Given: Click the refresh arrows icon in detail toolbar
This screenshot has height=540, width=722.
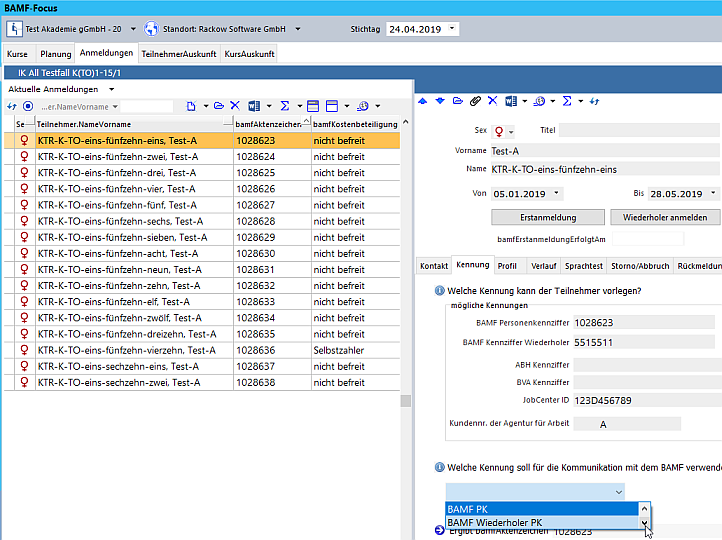Looking at the screenshot, I should [594, 101].
